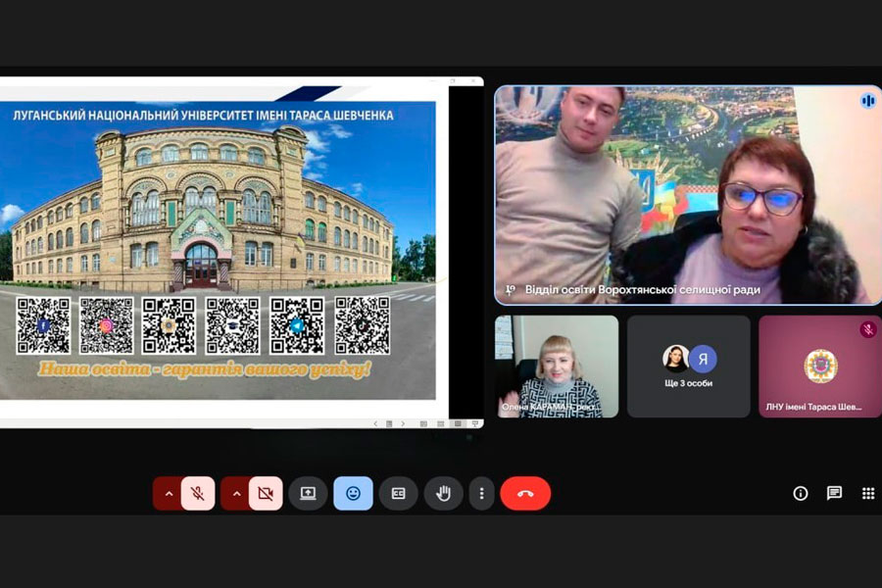Leave the call with red hang-up button
The width and height of the screenshot is (882, 588).
pos(525,494)
